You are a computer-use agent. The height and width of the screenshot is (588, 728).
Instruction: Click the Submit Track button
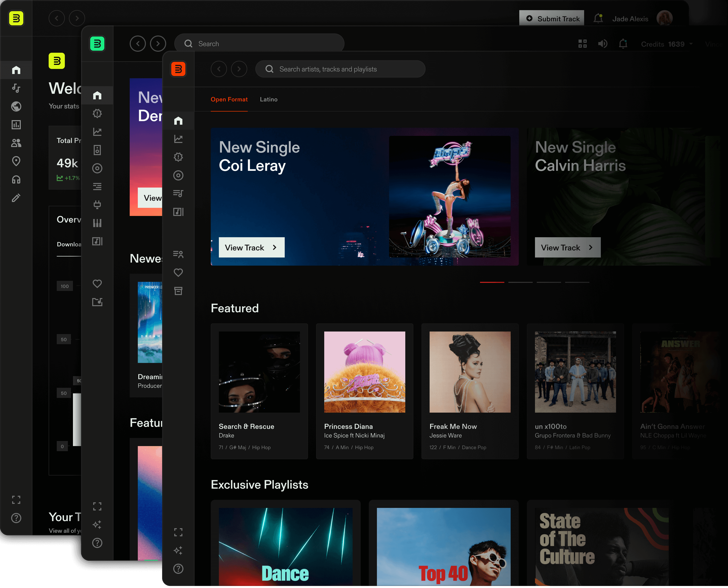click(x=552, y=18)
